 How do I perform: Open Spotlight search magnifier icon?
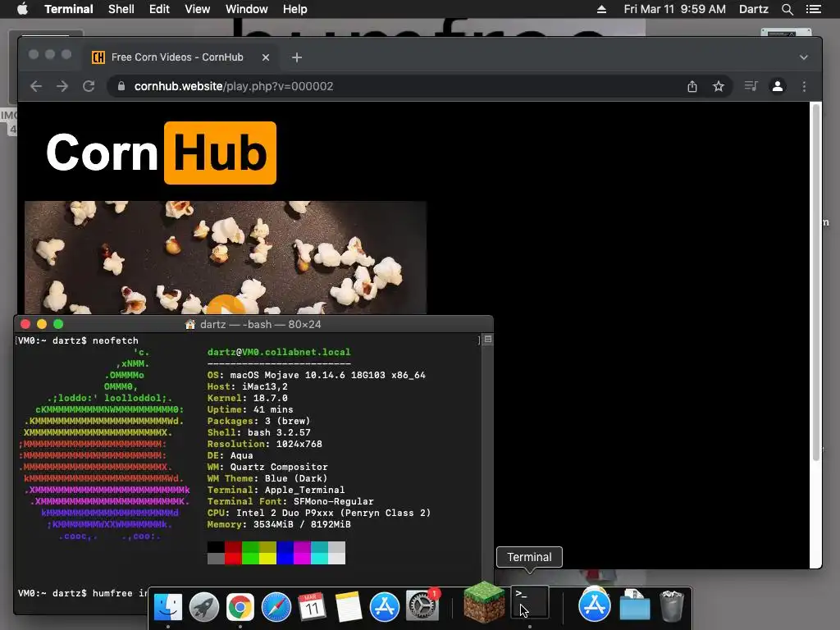click(x=787, y=9)
